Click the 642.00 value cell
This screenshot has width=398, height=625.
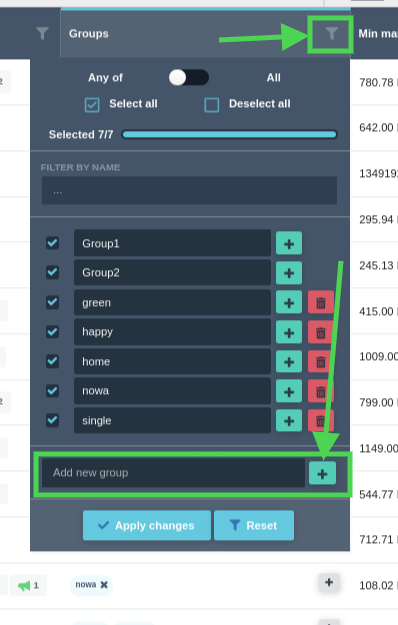pyautogui.click(x=376, y=128)
